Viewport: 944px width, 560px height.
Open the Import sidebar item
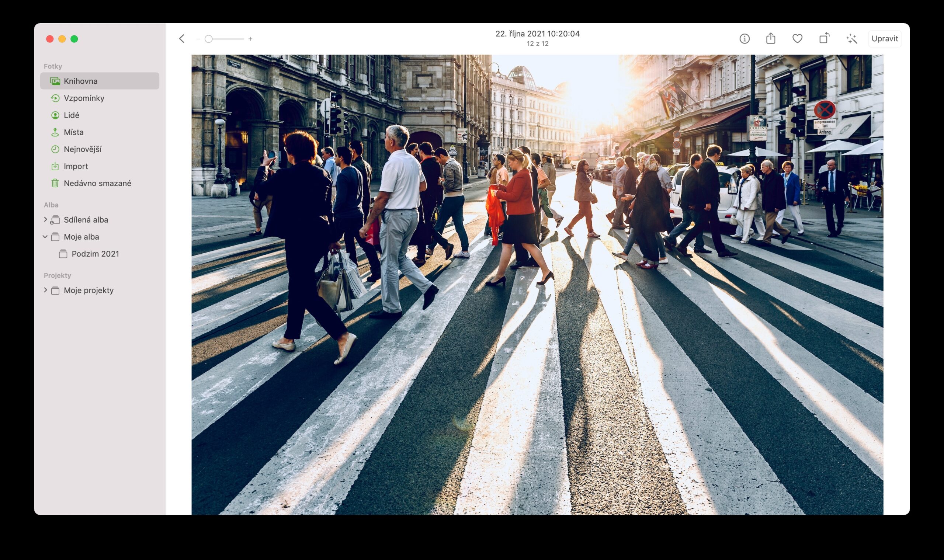coord(76,166)
